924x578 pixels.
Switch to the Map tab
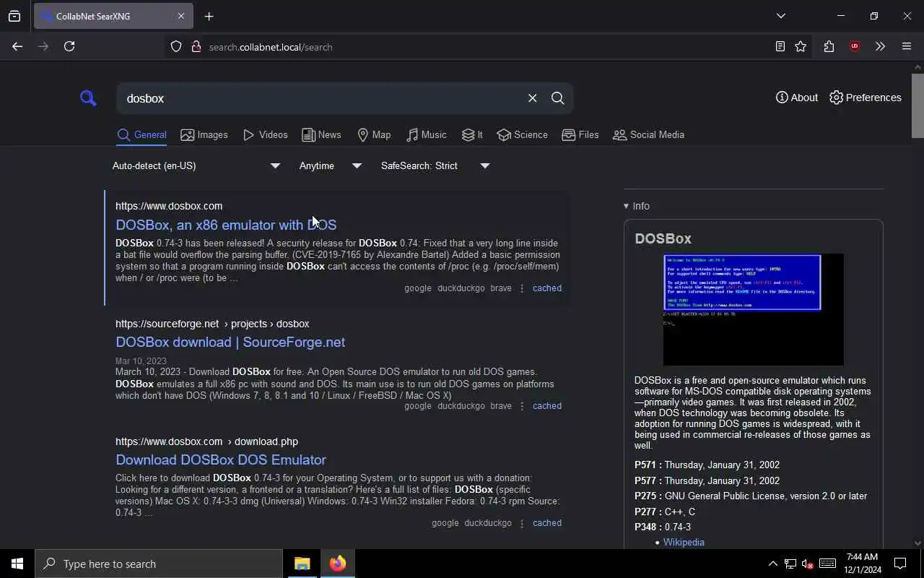(374, 135)
